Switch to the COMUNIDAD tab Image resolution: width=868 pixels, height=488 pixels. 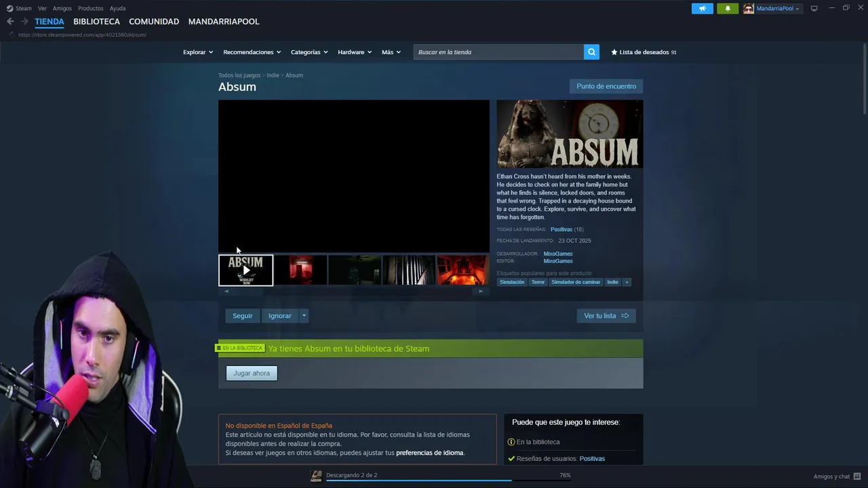pos(154,22)
